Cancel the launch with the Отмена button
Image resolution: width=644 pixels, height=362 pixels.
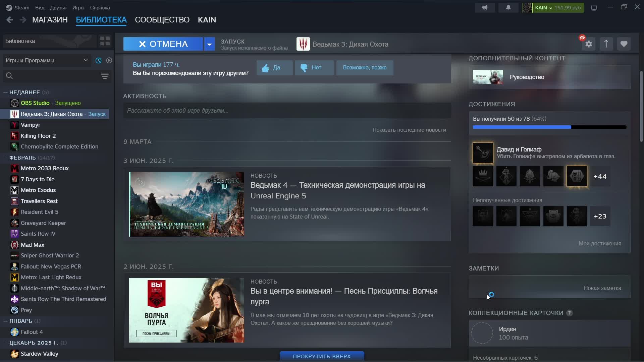point(163,44)
